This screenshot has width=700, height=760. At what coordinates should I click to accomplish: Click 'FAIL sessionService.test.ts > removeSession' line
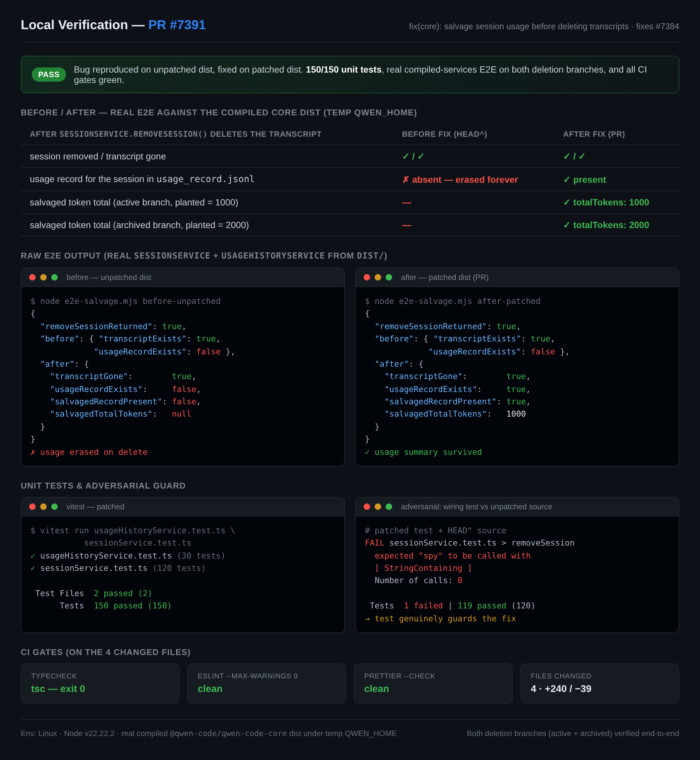click(x=470, y=543)
